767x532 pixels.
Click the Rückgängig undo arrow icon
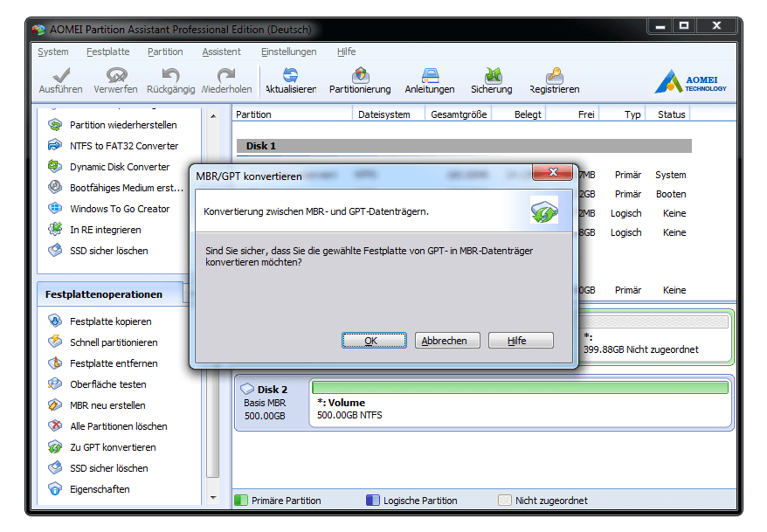tap(170, 75)
